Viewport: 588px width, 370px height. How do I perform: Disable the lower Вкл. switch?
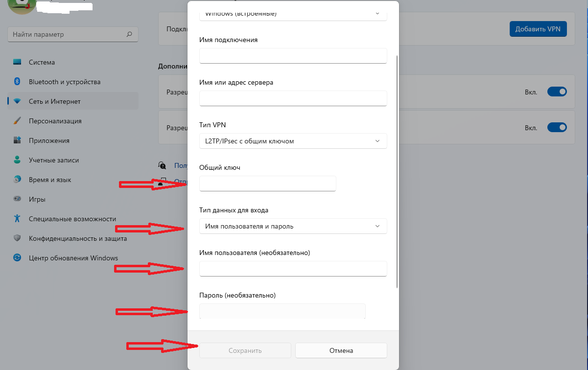click(x=557, y=127)
